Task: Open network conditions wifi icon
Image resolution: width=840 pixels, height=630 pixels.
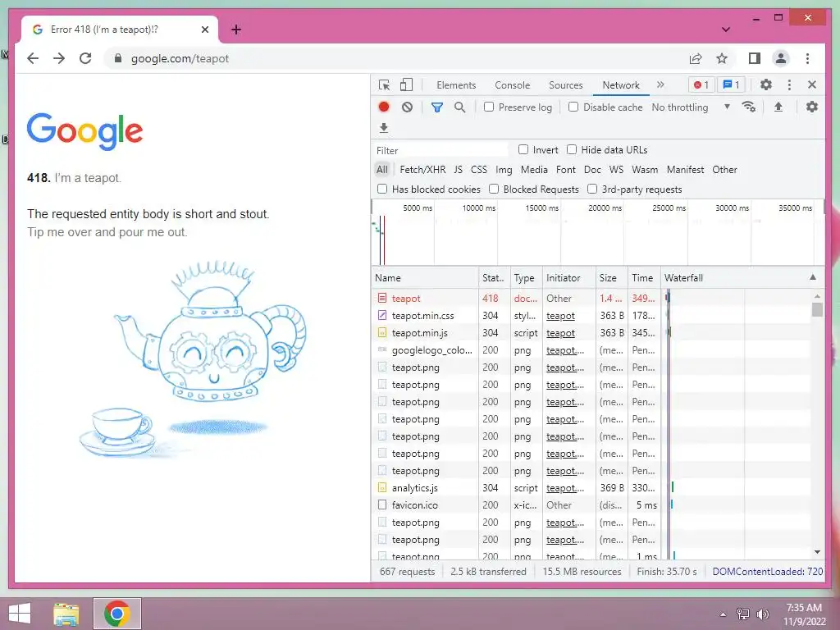Action: point(748,107)
